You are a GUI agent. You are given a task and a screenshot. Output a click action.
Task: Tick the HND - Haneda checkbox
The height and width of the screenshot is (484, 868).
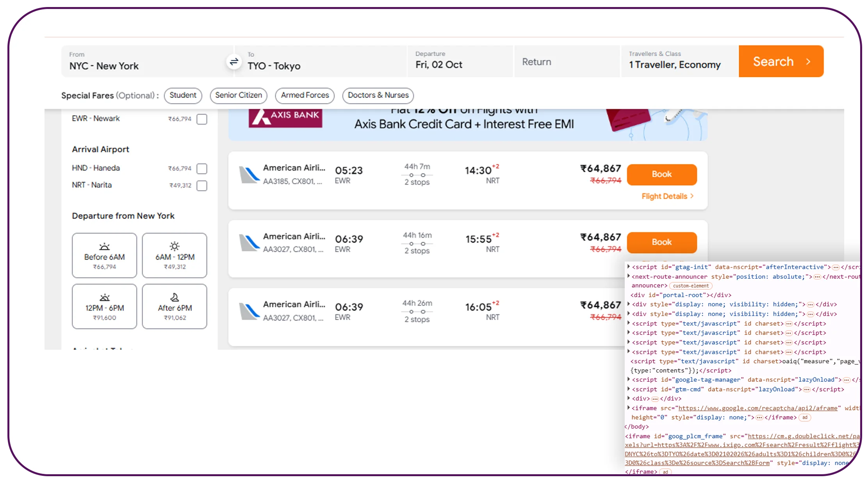click(x=202, y=169)
